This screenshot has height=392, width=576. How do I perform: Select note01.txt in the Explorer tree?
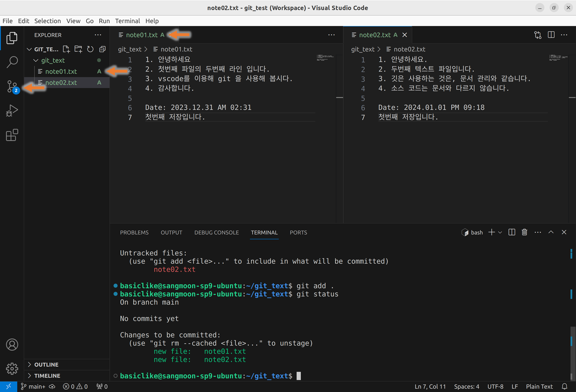(67, 72)
